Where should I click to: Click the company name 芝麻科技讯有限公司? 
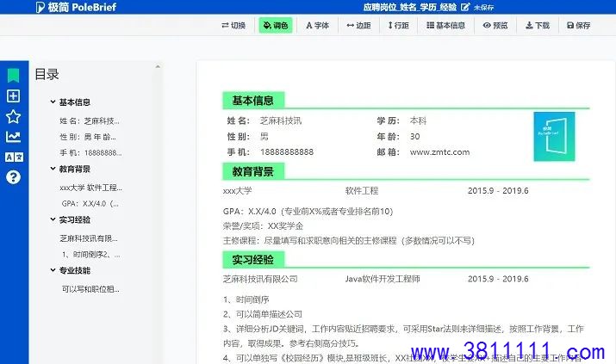[x=260, y=280]
